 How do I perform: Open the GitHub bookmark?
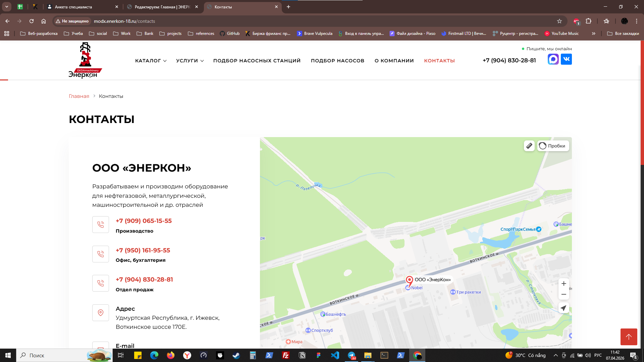(230, 34)
